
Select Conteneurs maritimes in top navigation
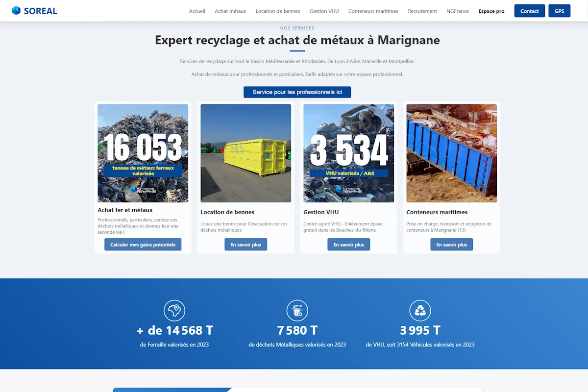[373, 11]
